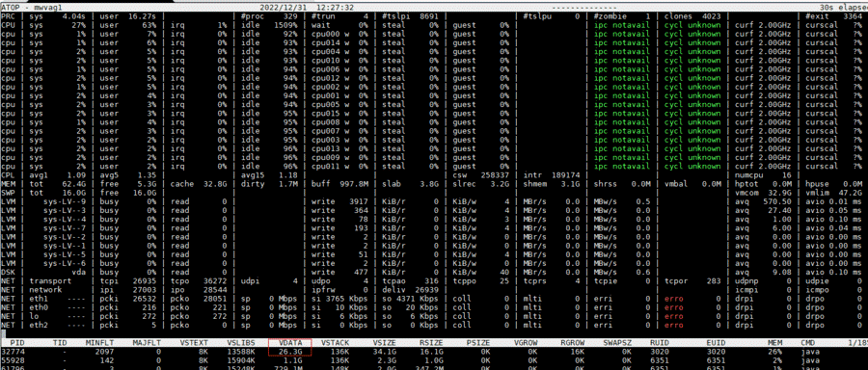Select the NET eth1 interface row

(x=434, y=299)
